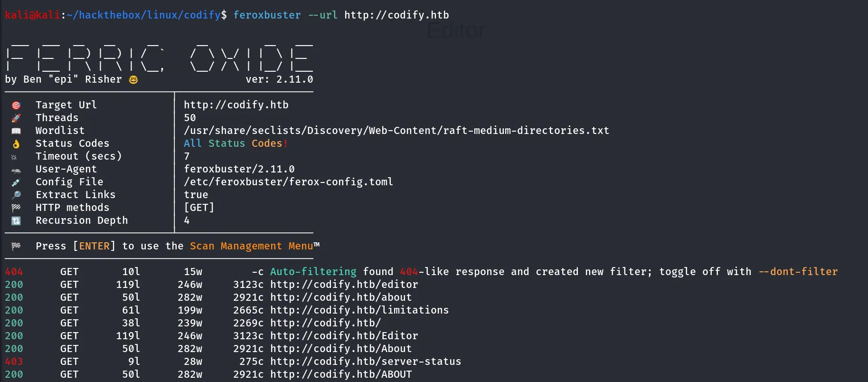Click the OK hand icon beside Status Codes
Image resolution: width=868 pixels, height=382 pixels.
tap(16, 143)
